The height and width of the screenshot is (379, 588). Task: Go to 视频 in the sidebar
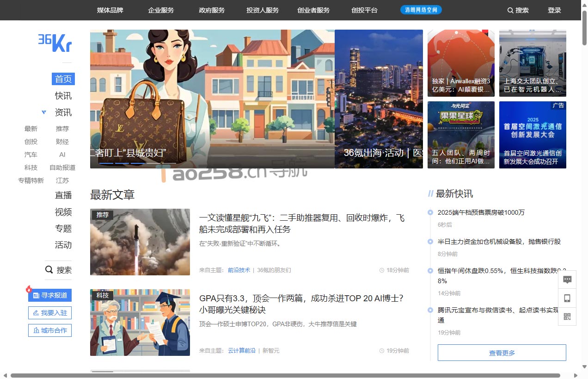coord(63,212)
